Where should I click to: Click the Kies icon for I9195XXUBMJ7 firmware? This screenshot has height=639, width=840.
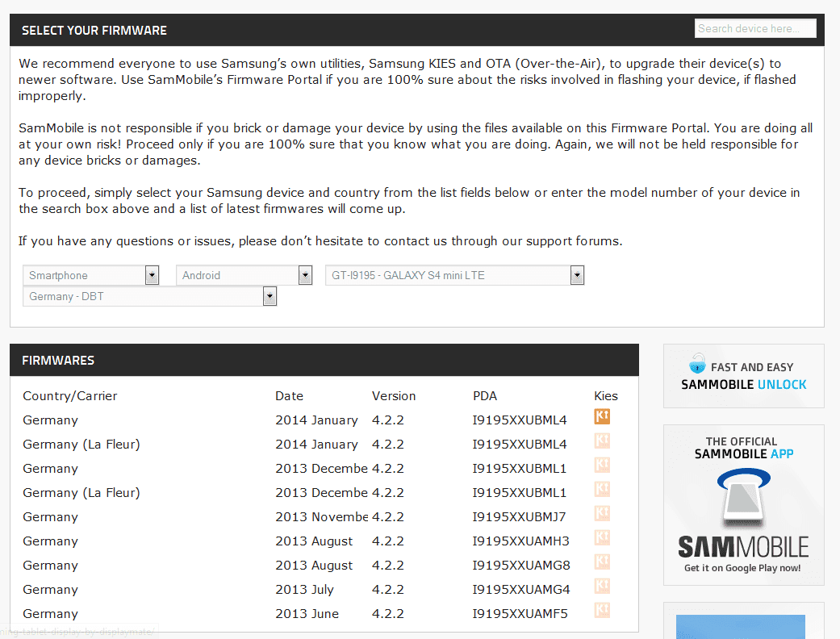click(602, 514)
